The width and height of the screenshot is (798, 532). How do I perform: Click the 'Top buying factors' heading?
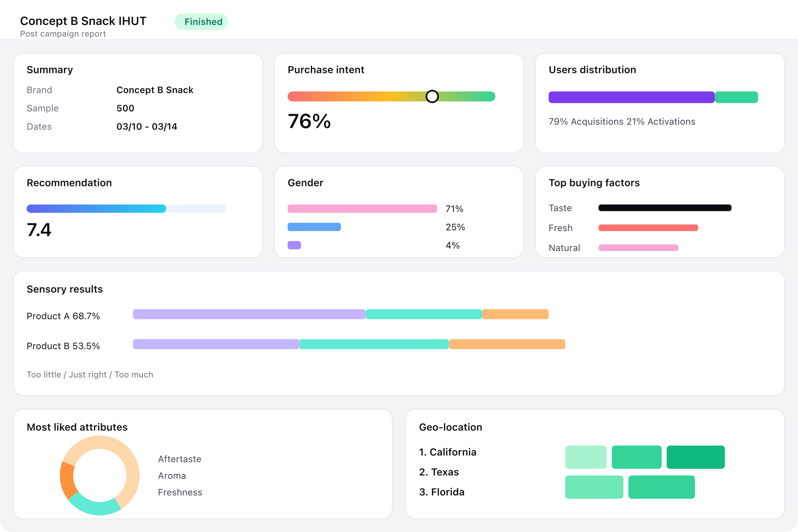point(594,183)
